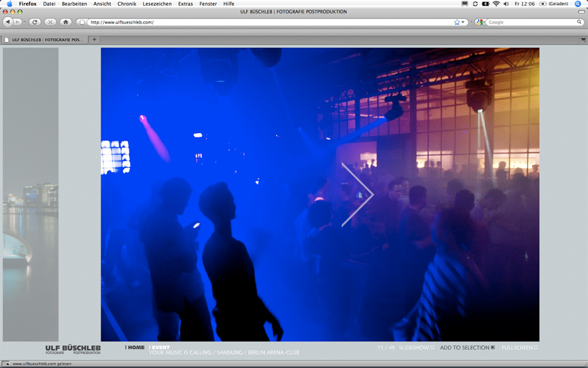Click the Wi-Fi status icon
Viewport: 588px width, 368px height.
coord(496,4)
